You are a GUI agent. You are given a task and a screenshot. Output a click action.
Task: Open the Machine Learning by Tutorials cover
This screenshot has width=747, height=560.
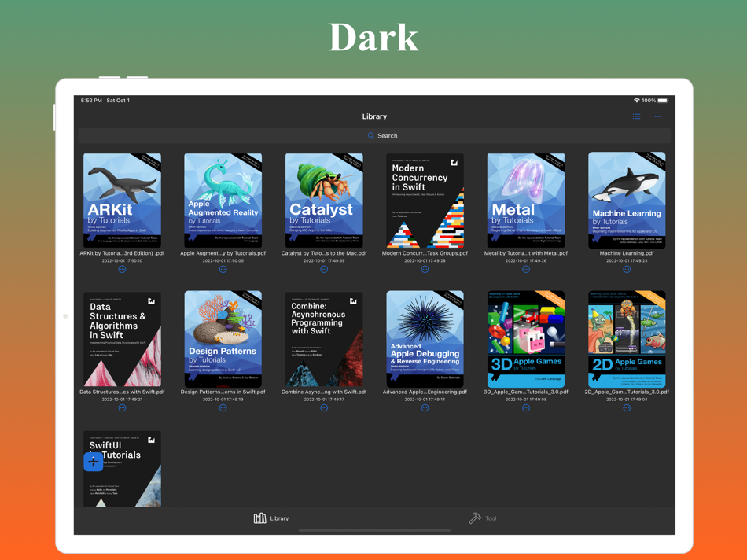tap(627, 201)
